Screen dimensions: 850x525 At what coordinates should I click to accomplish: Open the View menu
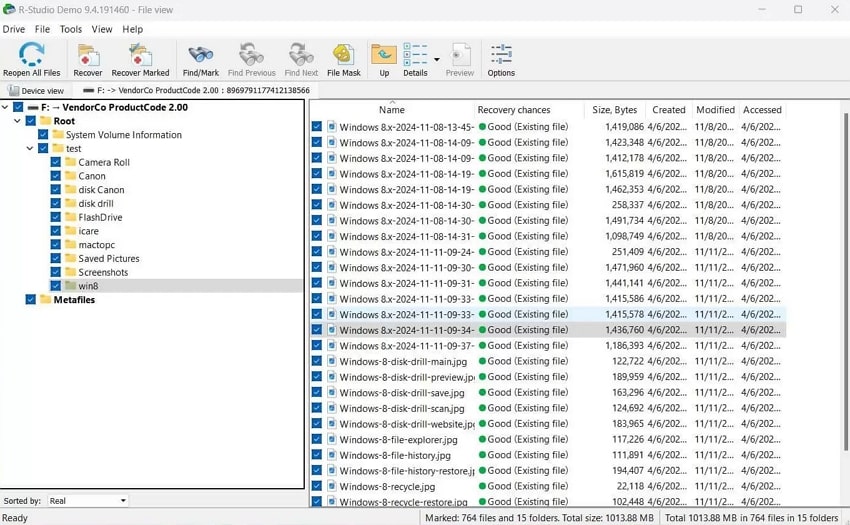(x=102, y=29)
